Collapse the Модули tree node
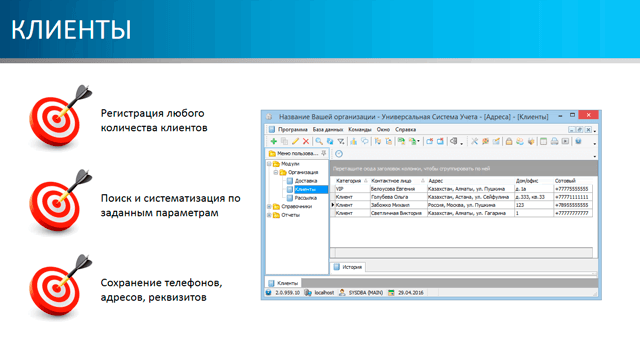The height and width of the screenshot is (360, 640). point(269,164)
